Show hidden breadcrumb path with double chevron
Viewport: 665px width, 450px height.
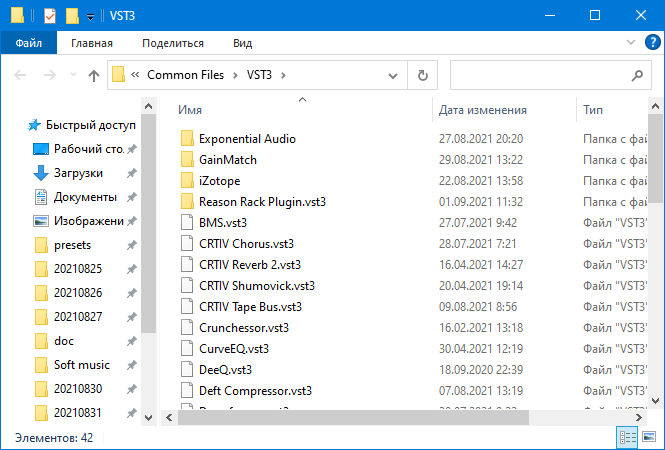[x=135, y=75]
